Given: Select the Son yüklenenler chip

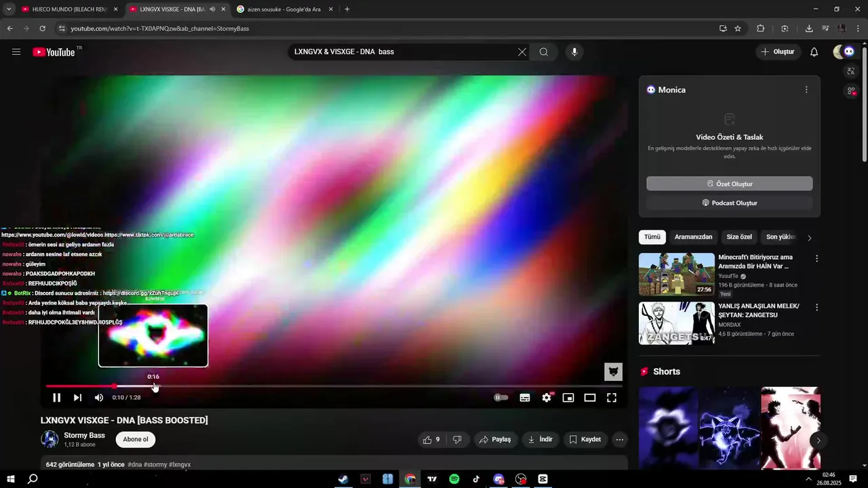Looking at the screenshot, I should (x=781, y=237).
